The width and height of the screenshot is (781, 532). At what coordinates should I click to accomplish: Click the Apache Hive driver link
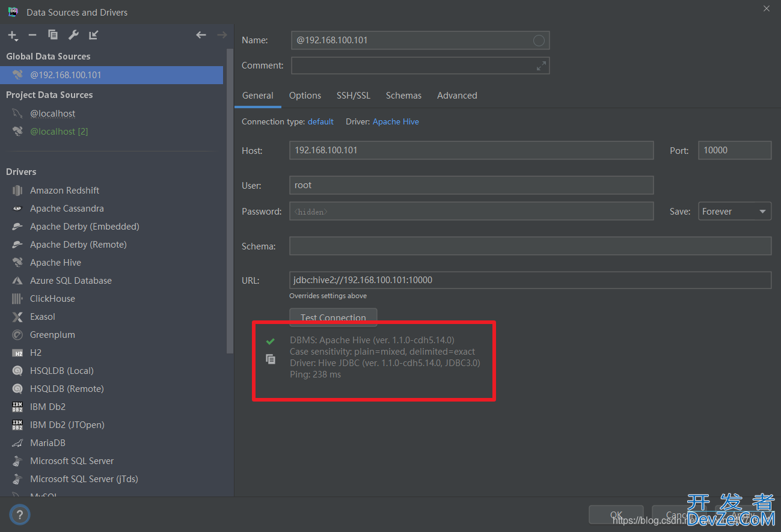pos(396,121)
